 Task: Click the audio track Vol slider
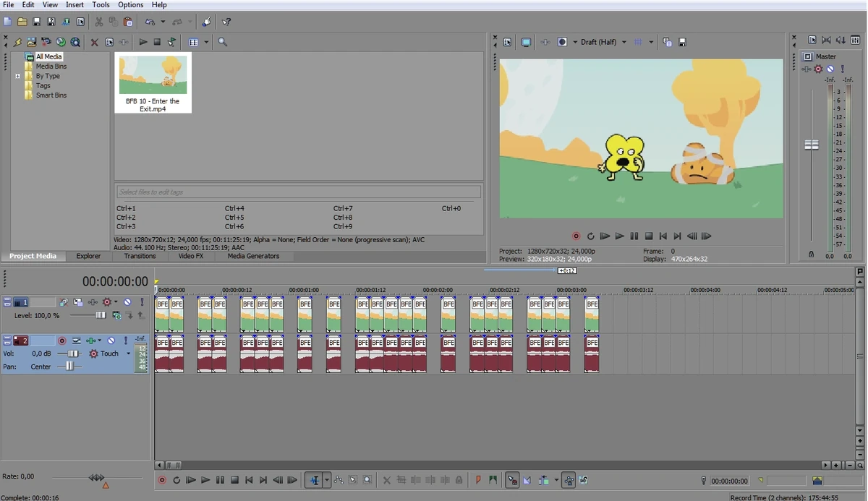click(72, 354)
